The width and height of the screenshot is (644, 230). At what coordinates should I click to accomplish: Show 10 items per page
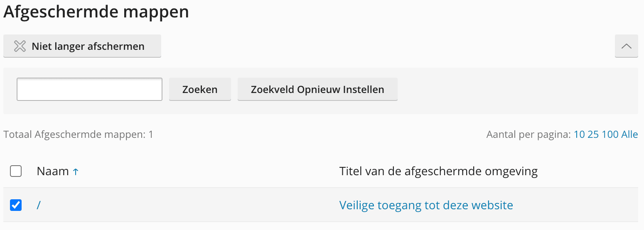coord(579,135)
